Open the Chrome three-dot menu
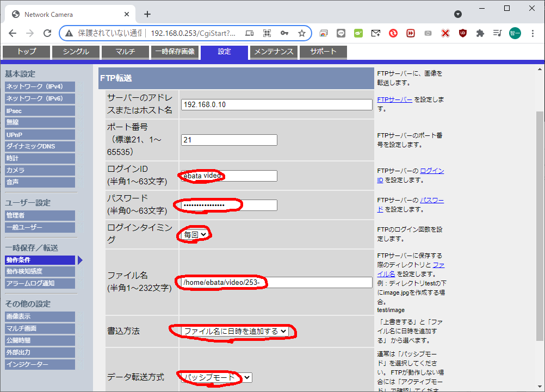545x392 pixels. pos(532,33)
